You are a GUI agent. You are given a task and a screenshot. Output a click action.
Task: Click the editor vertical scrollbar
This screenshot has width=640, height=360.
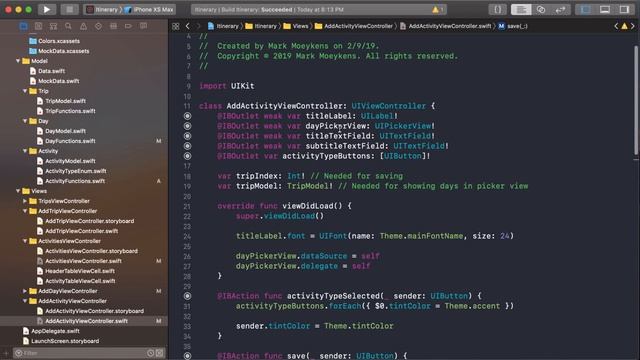click(x=636, y=100)
